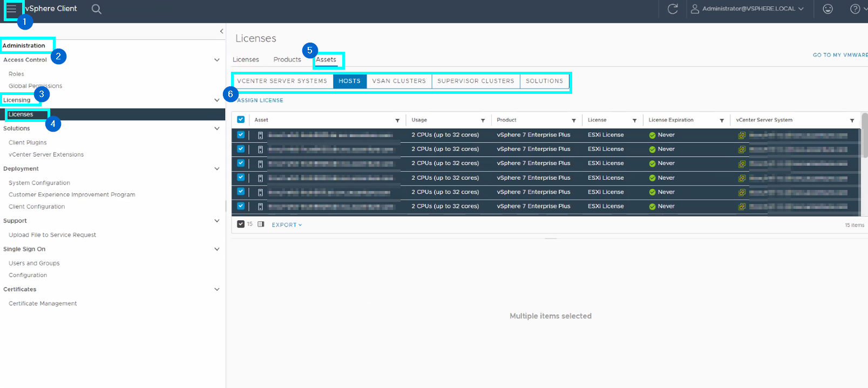Show vCenter Server Systems assets
The width and height of the screenshot is (868, 388).
tap(282, 81)
